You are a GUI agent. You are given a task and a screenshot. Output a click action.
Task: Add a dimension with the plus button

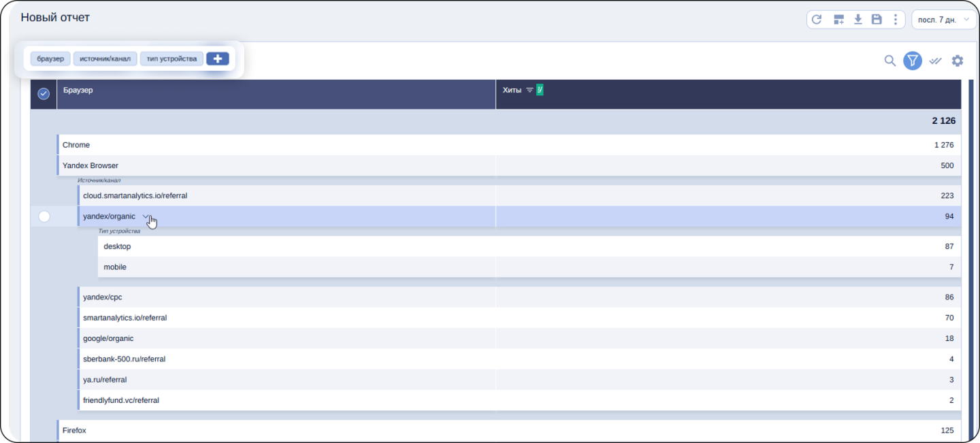coord(218,59)
